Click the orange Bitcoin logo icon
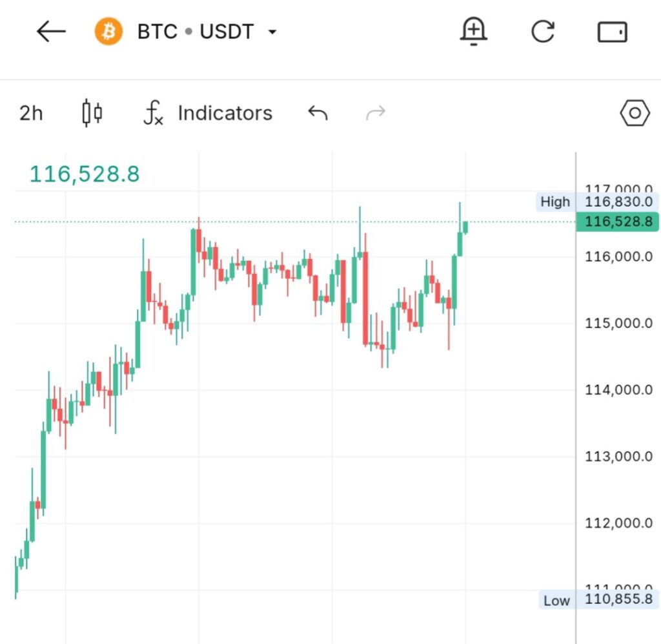The height and width of the screenshot is (644, 661). click(108, 32)
